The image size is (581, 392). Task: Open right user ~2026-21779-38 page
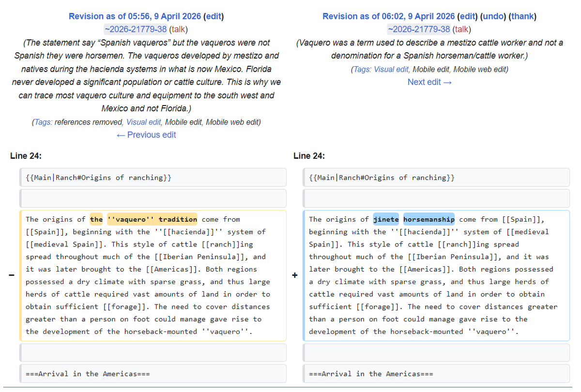click(419, 30)
